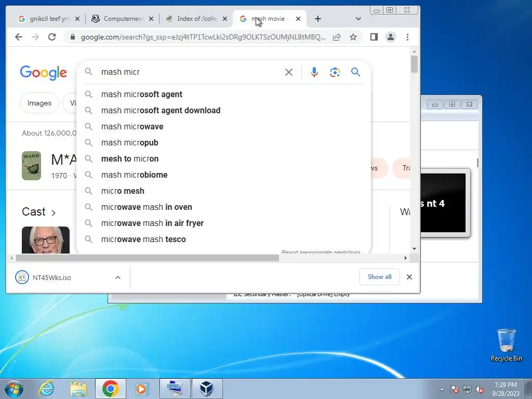
Task: Open Windows Media Player from taskbar
Action: tap(141, 389)
